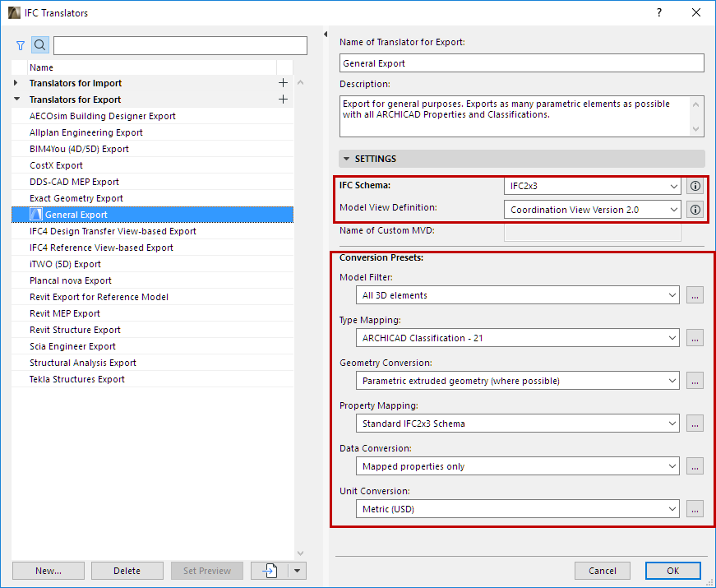The height and width of the screenshot is (588, 716).
Task: Open IFC Schema dropdown showing IFC2x3
Action: pos(592,186)
